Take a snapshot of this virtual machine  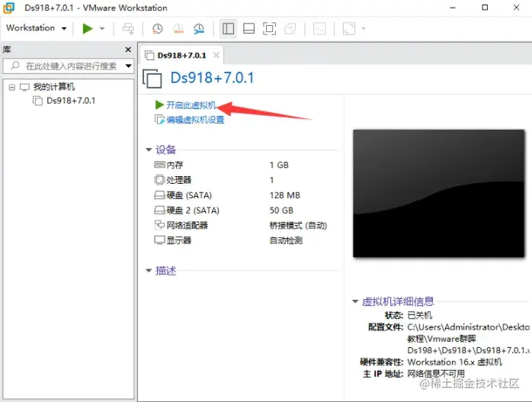pyautogui.click(x=157, y=28)
